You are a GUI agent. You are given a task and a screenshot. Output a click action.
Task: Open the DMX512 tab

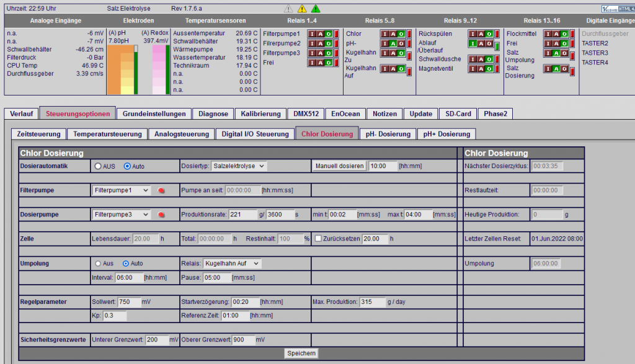coord(306,113)
